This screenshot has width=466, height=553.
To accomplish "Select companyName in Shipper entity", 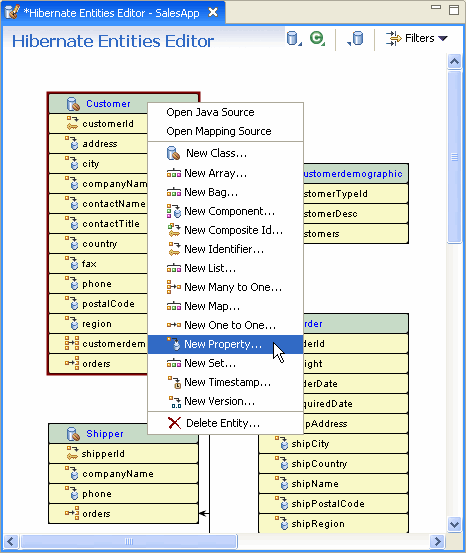I will click(x=123, y=474).
